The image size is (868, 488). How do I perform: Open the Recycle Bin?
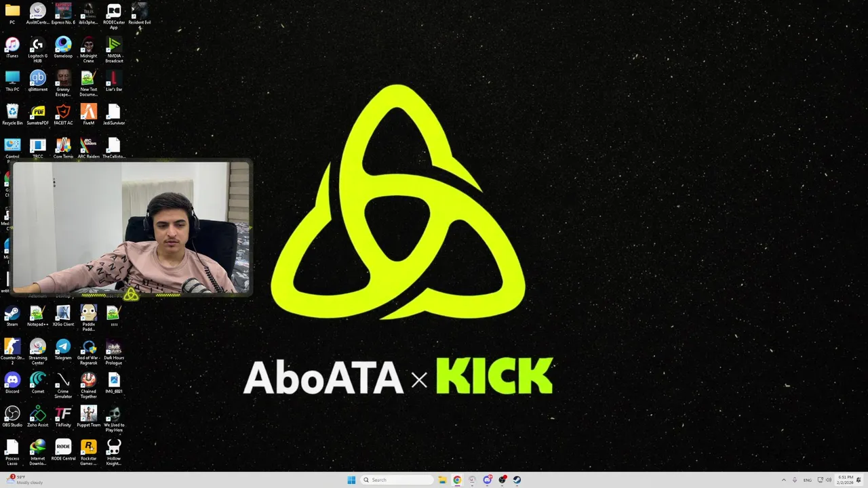pos(12,115)
